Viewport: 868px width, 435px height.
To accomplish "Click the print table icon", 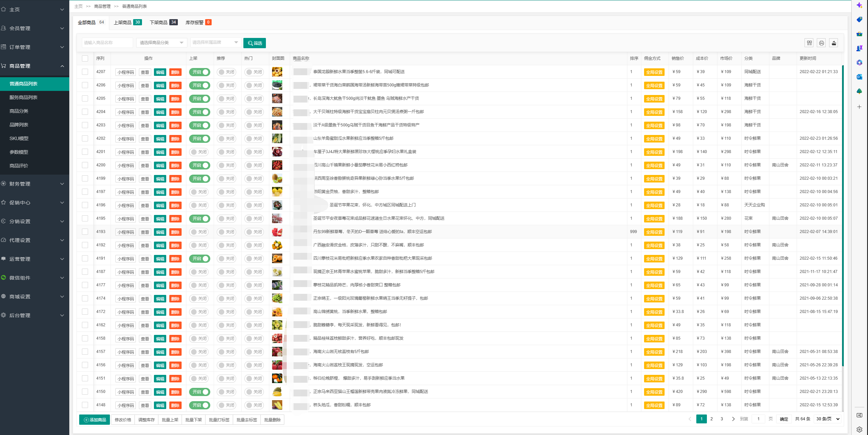I will (x=822, y=43).
